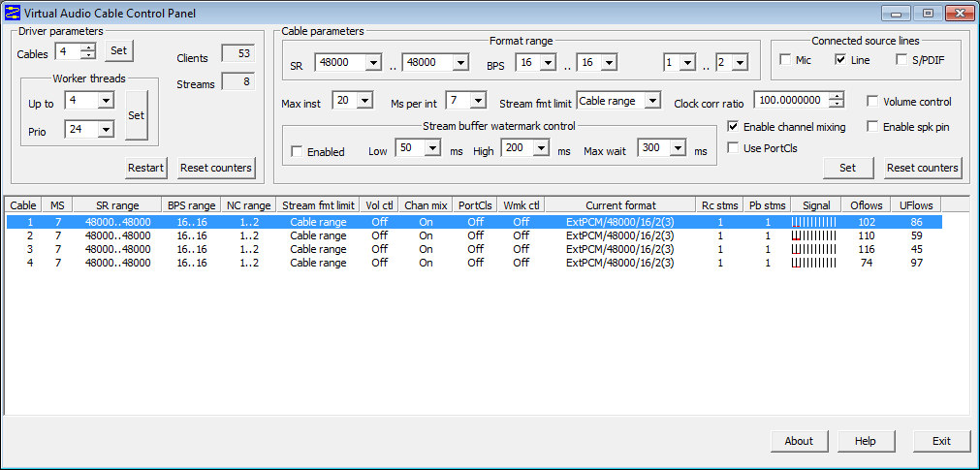The height and width of the screenshot is (470, 980).
Task: Click the NC range column header
Action: pyautogui.click(x=249, y=205)
